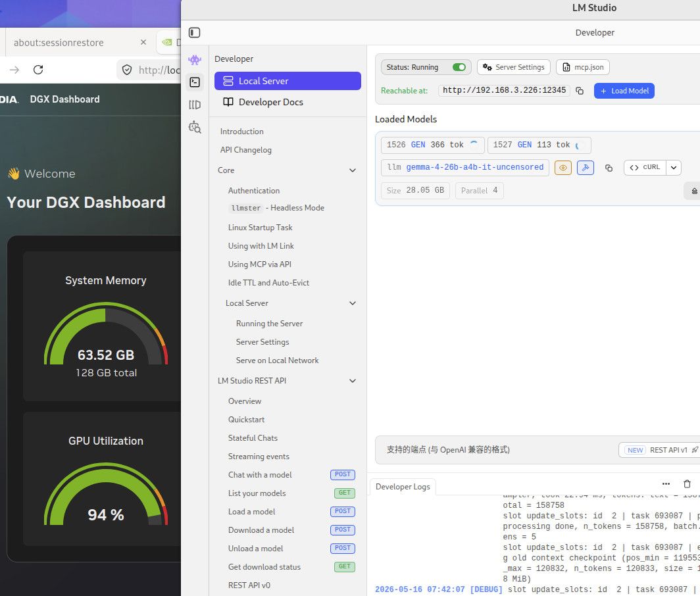Click the vision eye badge on gemma model
This screenshot has height=596, width=700.
(x=563, y=168)
